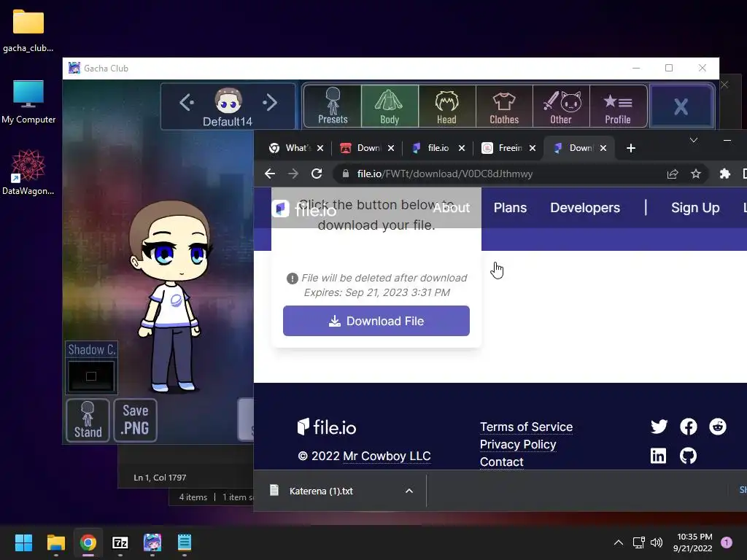Open the Developers page on file.io
Image resolution: width=747 pixels, height=560 pixels.
pyautogui.click(x=585, y=208)
